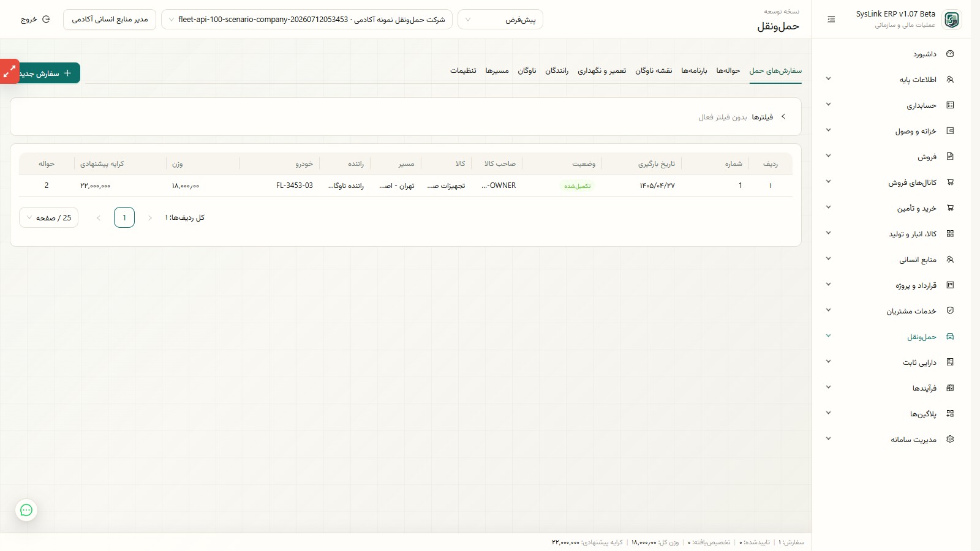This screenshot has width=980, height=551.
Task: Open the پیش‌فرض dropdown
Action: coord(500,20)
